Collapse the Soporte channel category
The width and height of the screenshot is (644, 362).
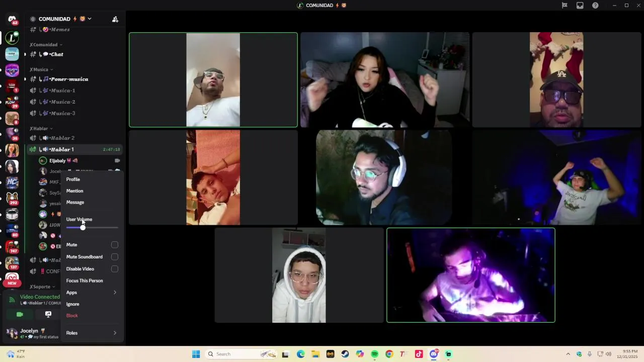42,287
